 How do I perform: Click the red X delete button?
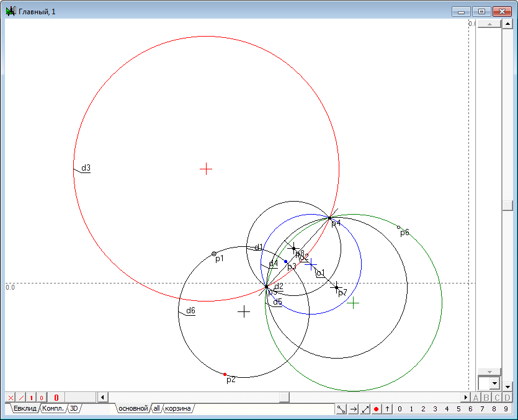(11, 398)
